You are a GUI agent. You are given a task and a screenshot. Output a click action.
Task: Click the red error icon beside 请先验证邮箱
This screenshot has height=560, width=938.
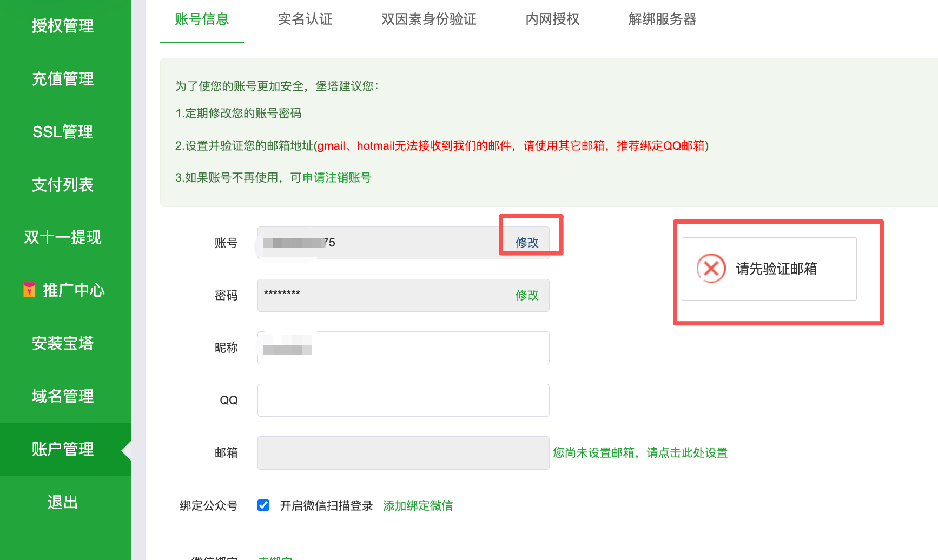(x=710, y=269)
